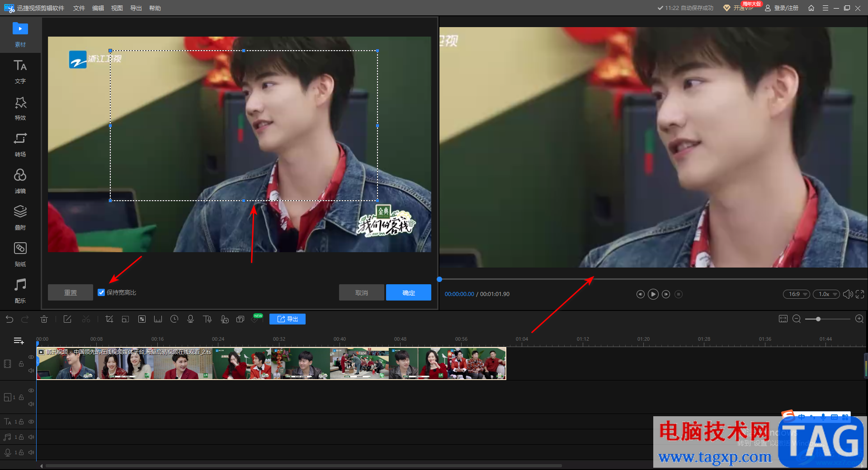
Task: Click the delete trash icon
Action: (x=44, y=320)
